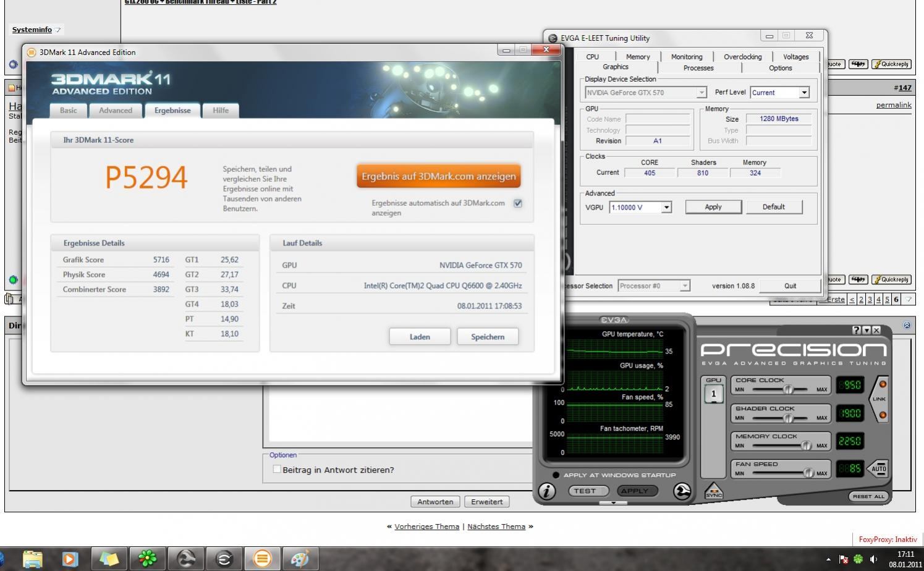Open Precision help question mark icon
This screenshot has width=924, height=571.
pyautogui.click(x=856, y=331)
